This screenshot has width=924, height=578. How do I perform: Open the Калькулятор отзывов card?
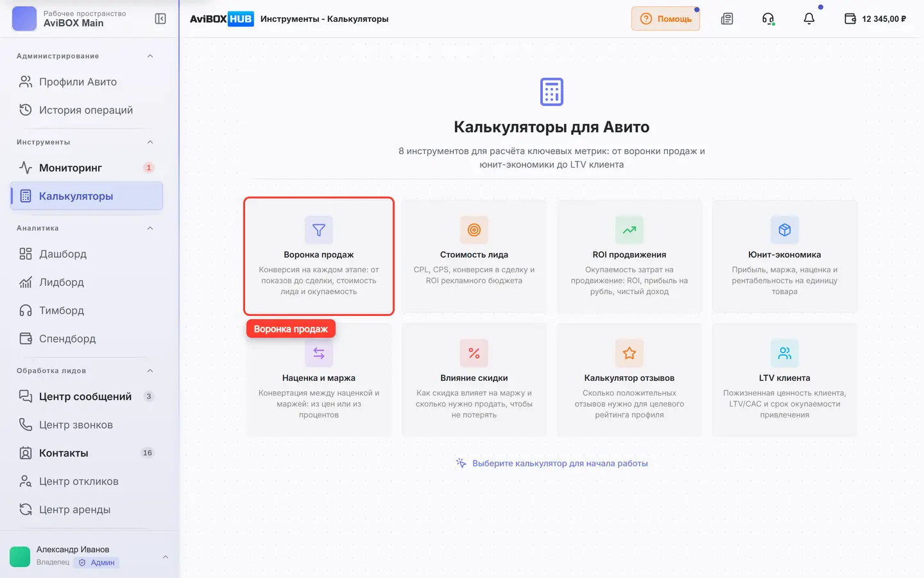[x=629, y=380]
